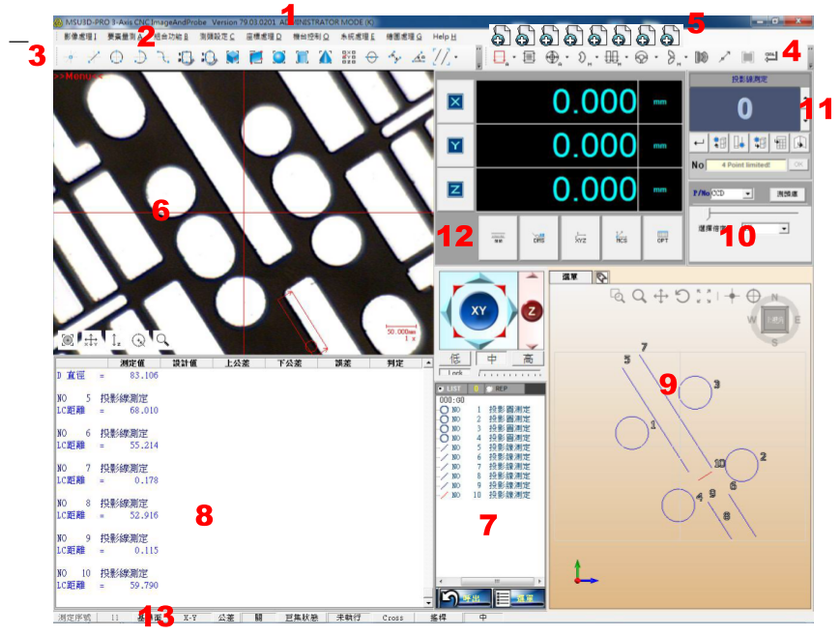840x635 pixels.
Task: Select the angle measurement tool
Action: (x=419, y=57)
